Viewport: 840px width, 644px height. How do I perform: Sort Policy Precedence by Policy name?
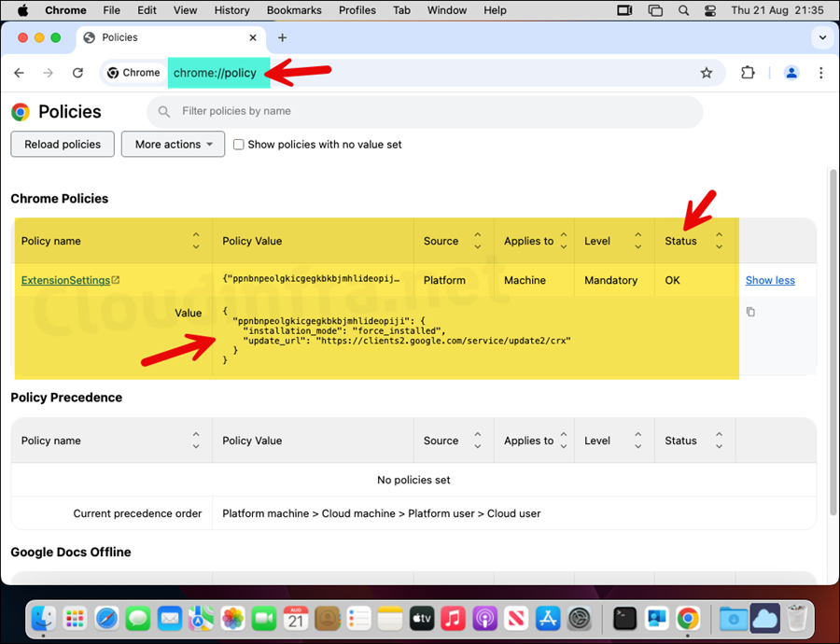pos(196,441)
